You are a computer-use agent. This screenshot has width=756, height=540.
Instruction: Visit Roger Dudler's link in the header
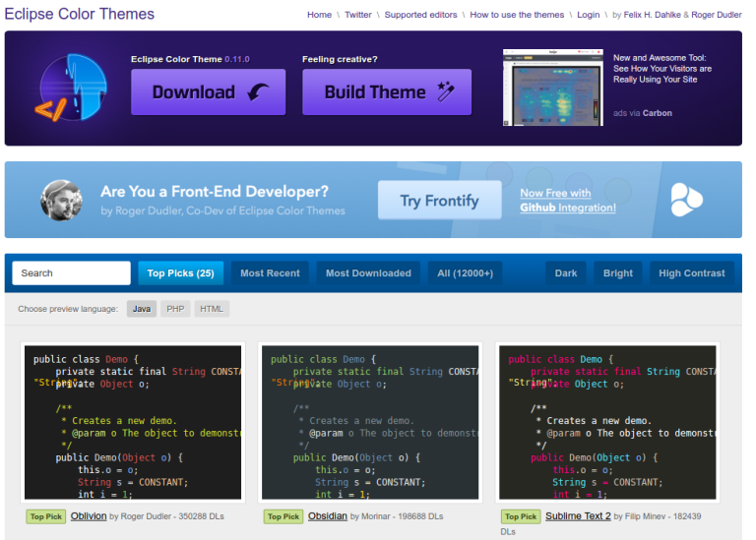tap(717, 15)
